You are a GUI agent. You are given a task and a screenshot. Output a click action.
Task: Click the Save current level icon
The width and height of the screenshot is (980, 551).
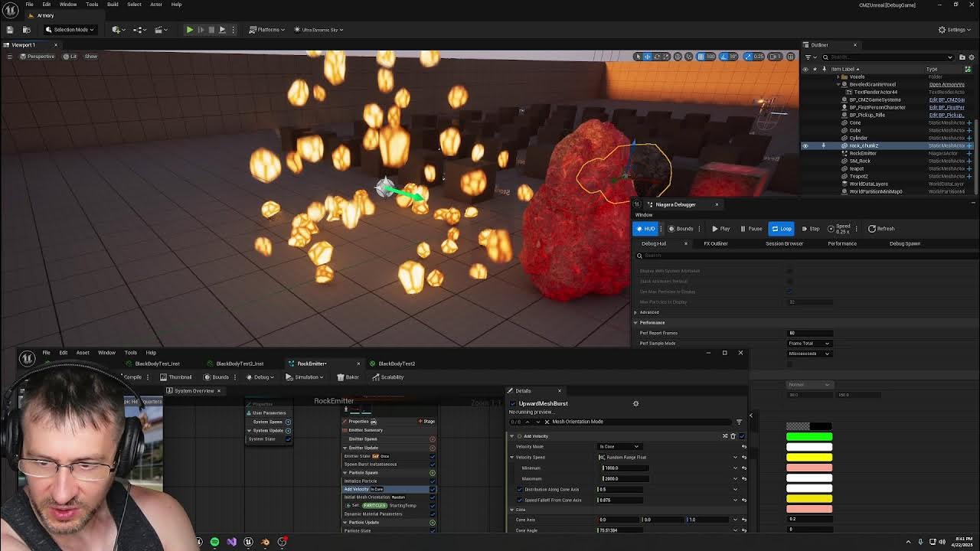tap(10, 30)
